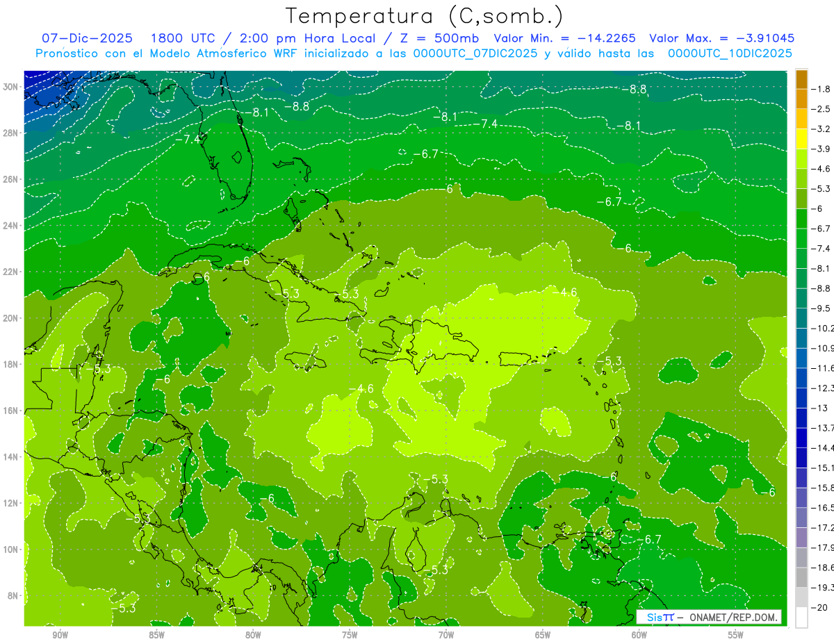Click the '-16.5' colorbar label

click(x=823, y=508)
